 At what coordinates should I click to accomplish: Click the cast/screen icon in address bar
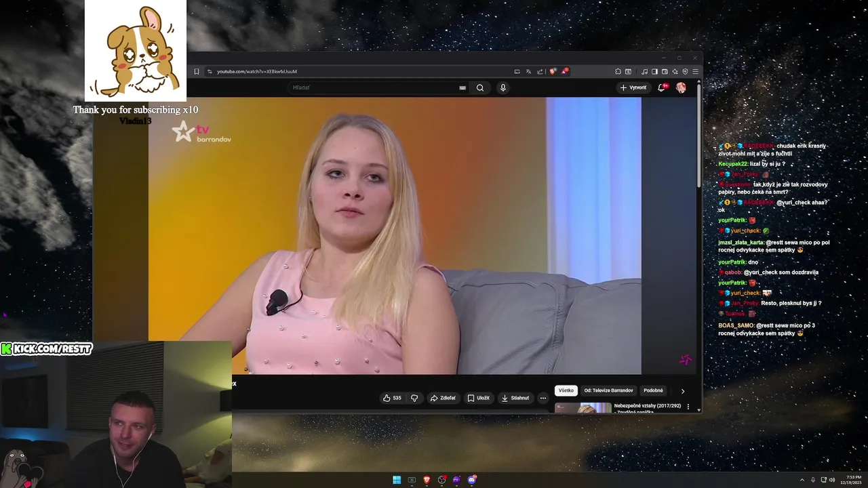[517, 71]
